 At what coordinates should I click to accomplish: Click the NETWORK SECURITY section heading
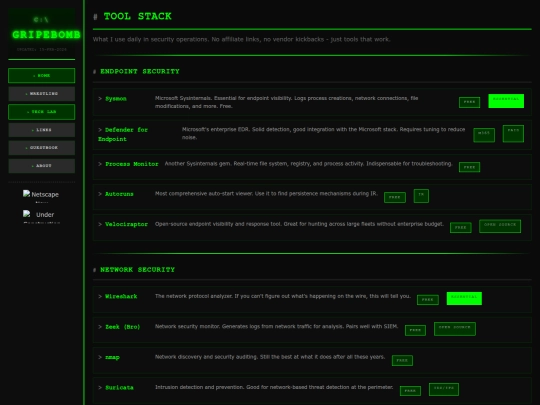(137, 270)
